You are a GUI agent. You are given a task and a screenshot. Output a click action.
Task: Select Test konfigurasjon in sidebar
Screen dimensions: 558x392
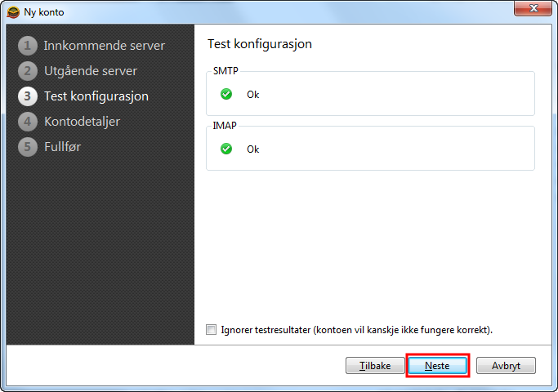click(x=96, y=96)
